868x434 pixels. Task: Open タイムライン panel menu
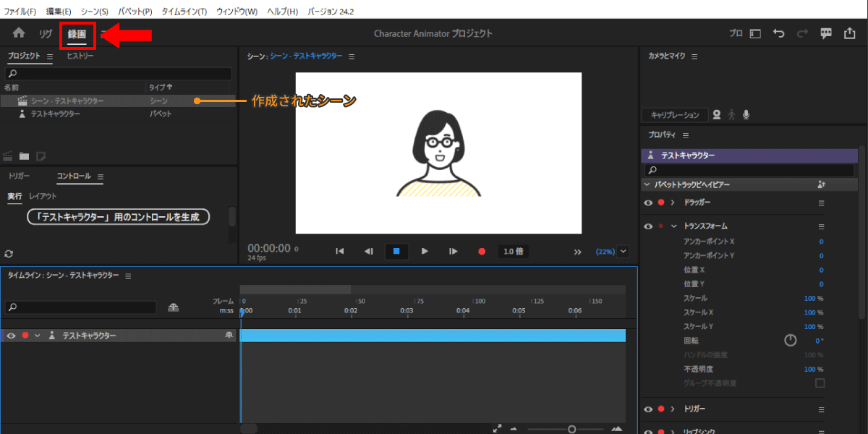point(128,276)
